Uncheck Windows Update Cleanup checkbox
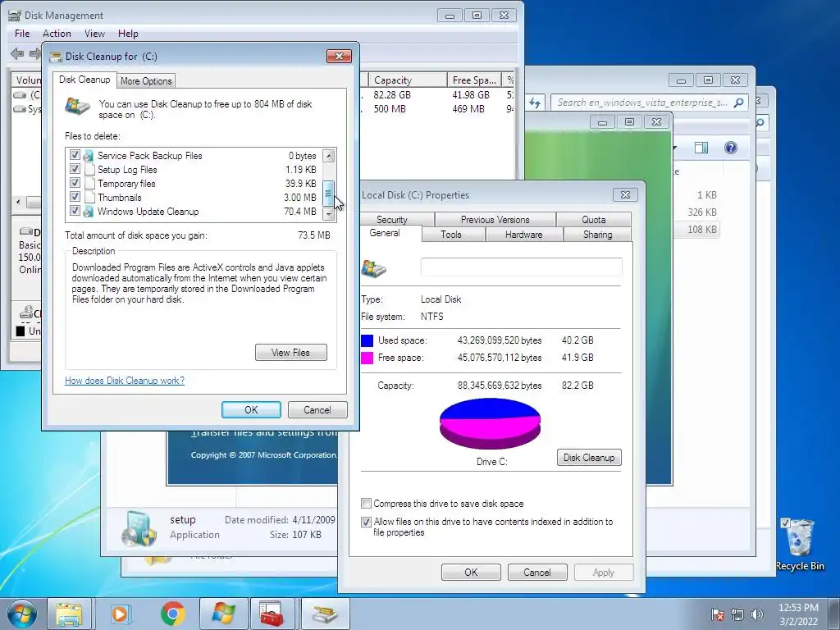Screen dimensions: 840x630 click(x=75, y=211)
